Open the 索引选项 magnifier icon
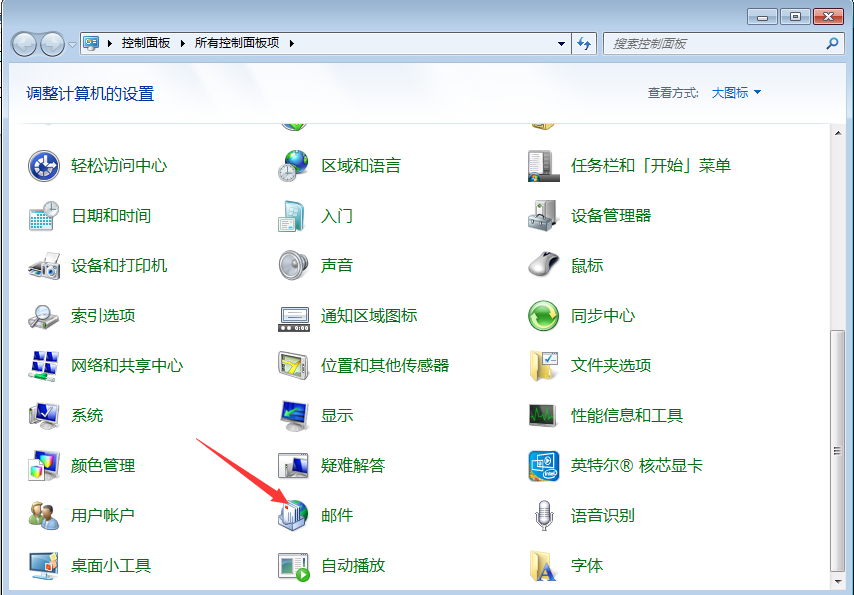This screenshot has width=854, height=595. (x=44, y=316)
